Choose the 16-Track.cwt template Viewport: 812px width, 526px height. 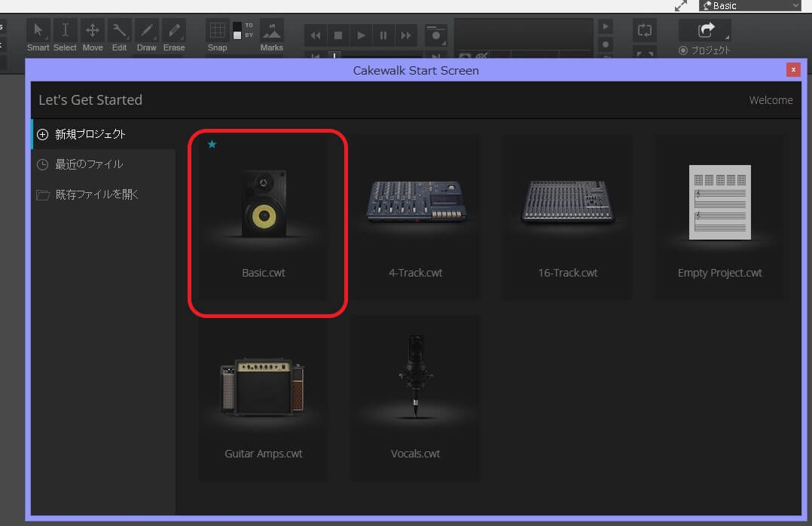click(x=568, y=217)
